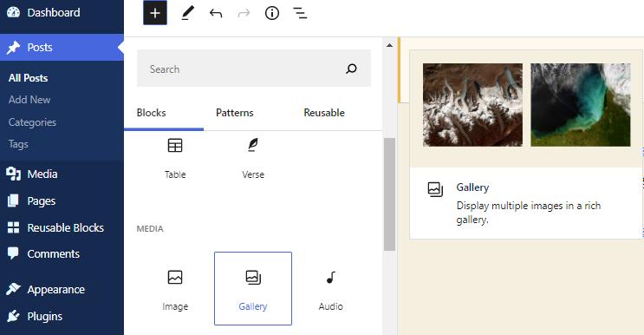This screenshot has height=335, width=644.
Task: Click the Gallery icon in preview card
Action: 435,189
